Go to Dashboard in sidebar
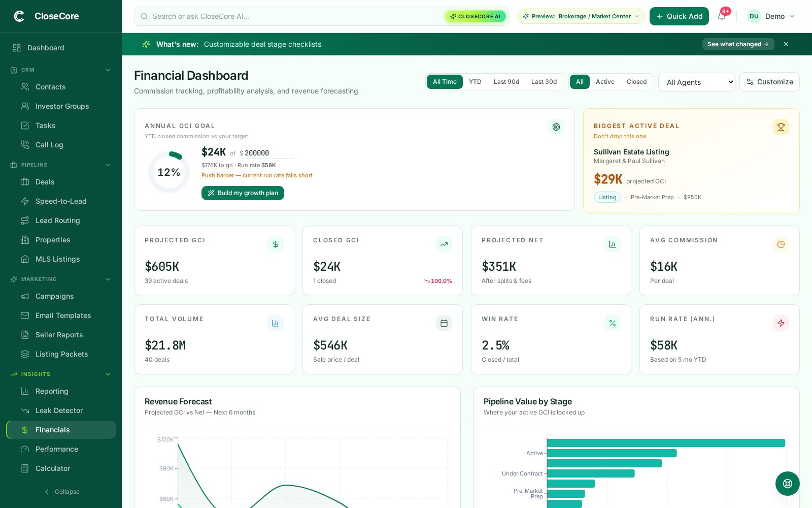812x508 pixels. click(x=61, y=48)
